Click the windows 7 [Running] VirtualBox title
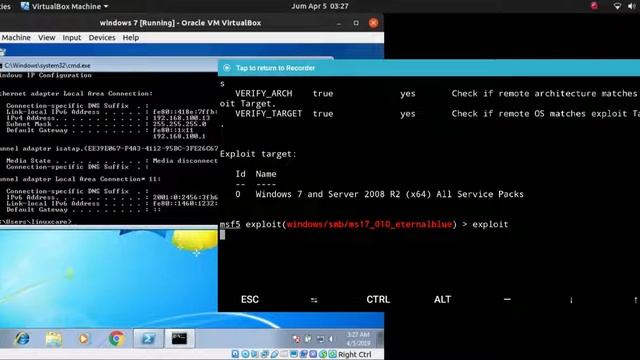Viewport: 640px width, 360px height. click(x=180, y=23)
